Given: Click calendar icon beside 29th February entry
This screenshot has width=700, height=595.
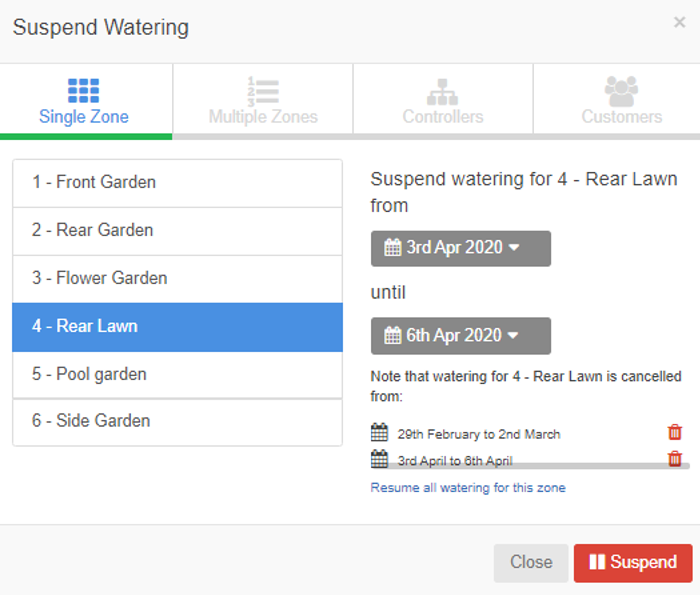Looking at the screenshot, I should click(379, 432).
